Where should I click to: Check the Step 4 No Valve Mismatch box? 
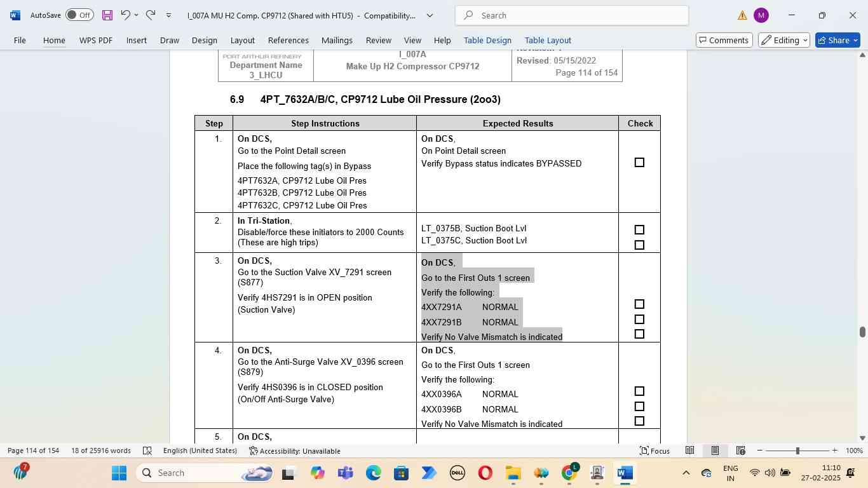(639, 421)
